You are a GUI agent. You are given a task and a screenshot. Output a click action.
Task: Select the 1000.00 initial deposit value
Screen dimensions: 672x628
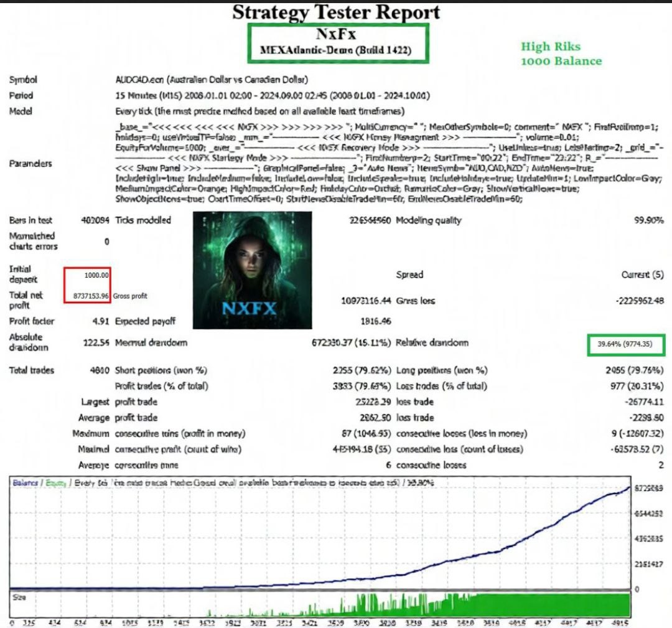[96, 274]
